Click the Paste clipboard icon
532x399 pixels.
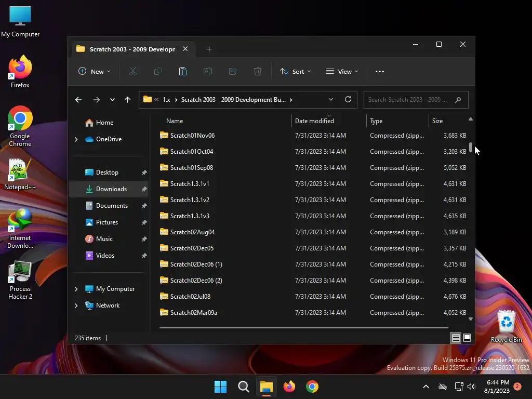[182, 71]
